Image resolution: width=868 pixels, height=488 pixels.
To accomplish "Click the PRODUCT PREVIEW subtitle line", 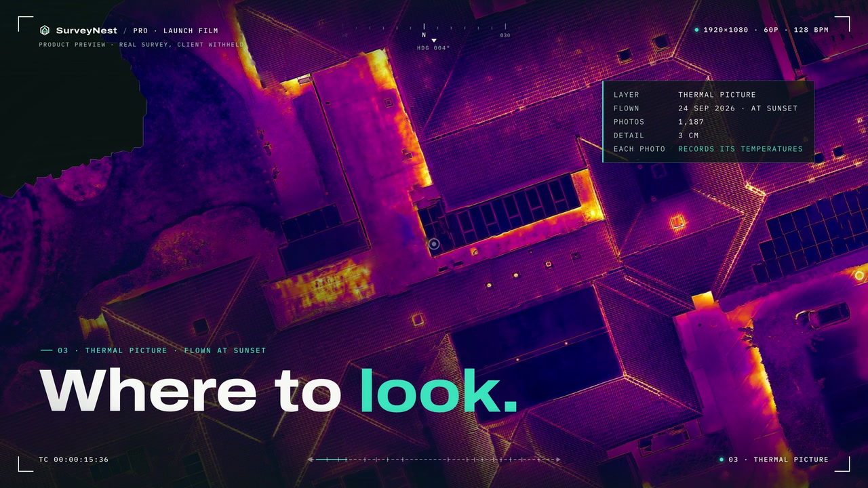I will [140, 45].
